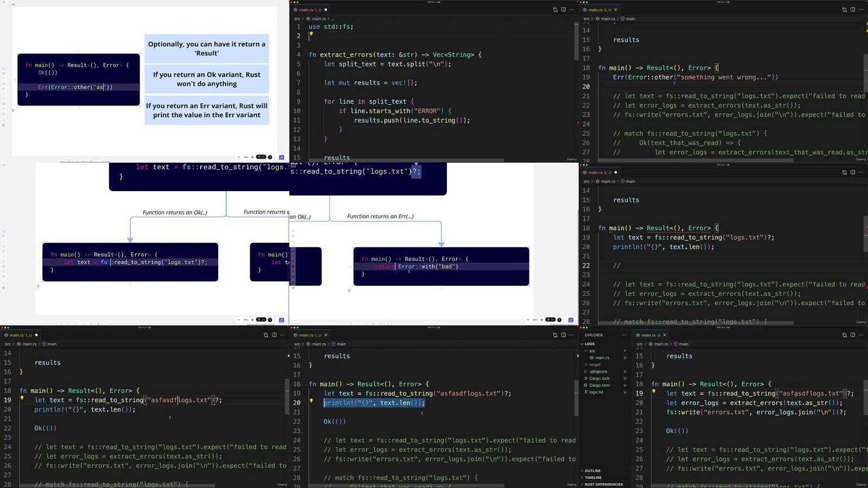Click the lightbulb beside unselected 'asfasdflogs.txt' line 19
This screenshot has height=488, width=868.
click(22, 398)
